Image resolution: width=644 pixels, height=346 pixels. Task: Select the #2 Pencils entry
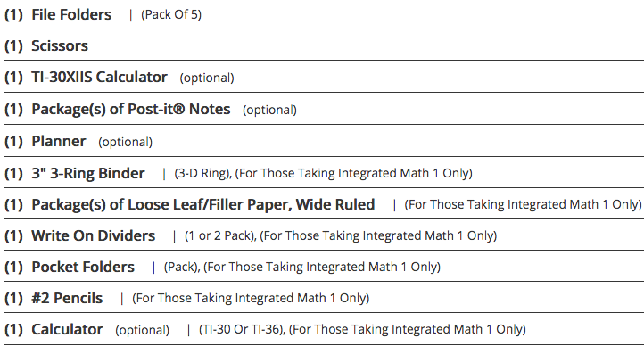(x=67, y=298)
